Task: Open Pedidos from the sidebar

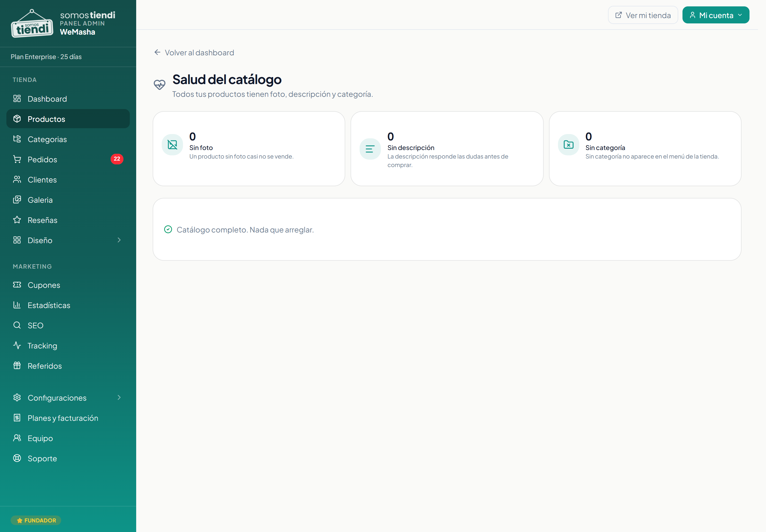Action: (68, 159)
